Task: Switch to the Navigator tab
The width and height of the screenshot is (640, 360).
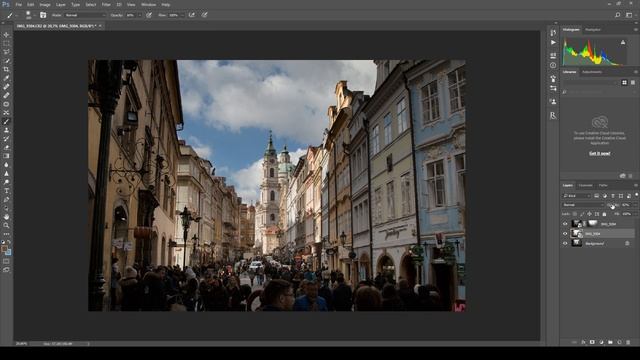Action: point(593,30)
